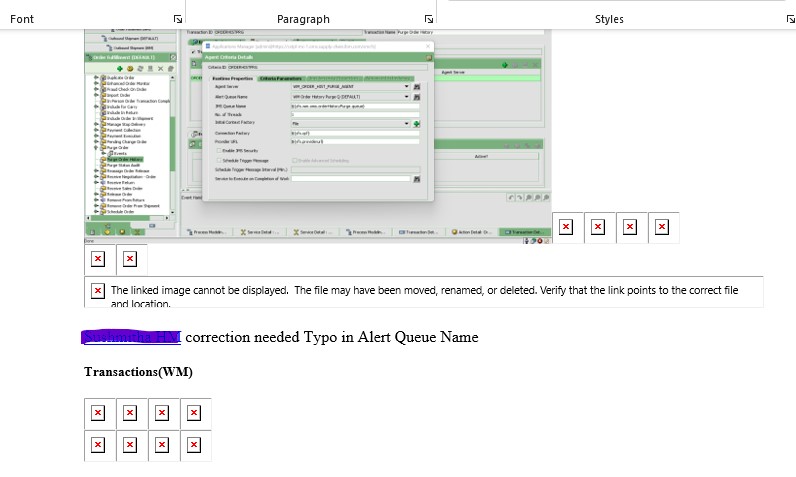Screen dimensions: 796x477
Task: Click Outbound Shipment (DEFAULT) panel button
Action: [x=131, y=38]
